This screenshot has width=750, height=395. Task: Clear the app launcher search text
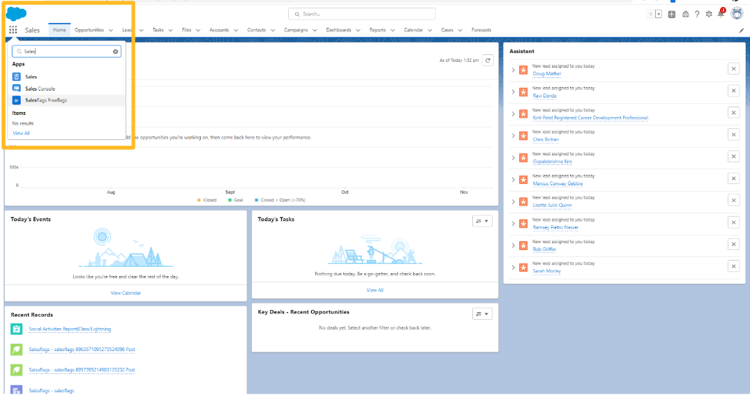click(115, 52)
